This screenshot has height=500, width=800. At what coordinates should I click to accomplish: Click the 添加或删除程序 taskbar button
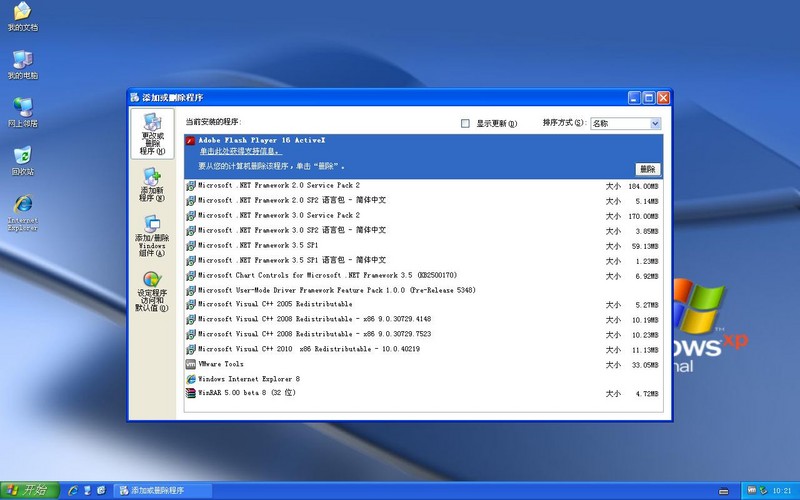click(x=162, y=490)
